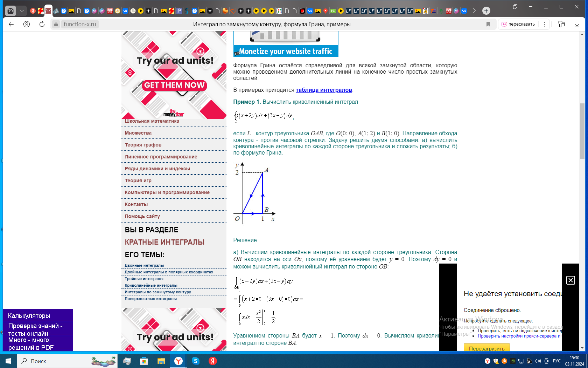Click the Windows Start button
This screenshot has height=368, width=588.
pos(8,361)
